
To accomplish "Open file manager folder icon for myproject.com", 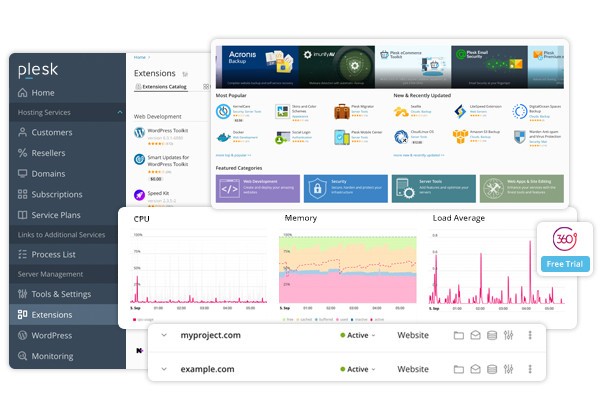I will (x=459, y=336).
